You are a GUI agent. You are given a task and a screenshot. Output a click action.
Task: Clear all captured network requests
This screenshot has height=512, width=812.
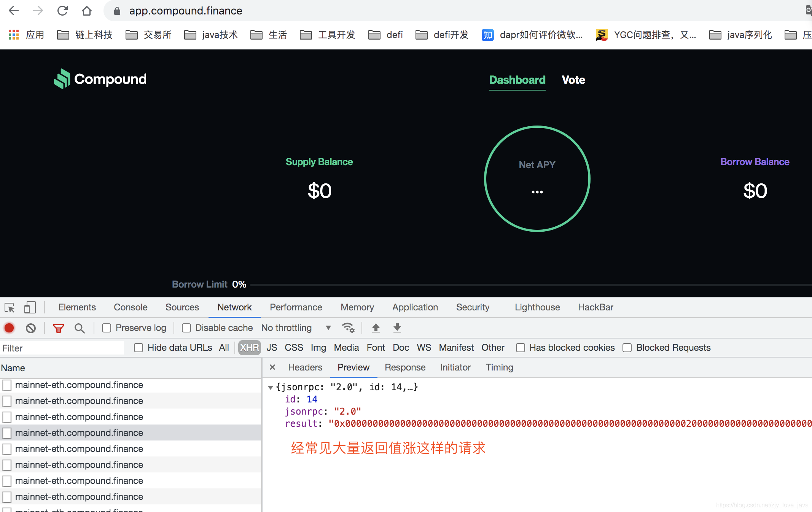(x=31, y=328)
